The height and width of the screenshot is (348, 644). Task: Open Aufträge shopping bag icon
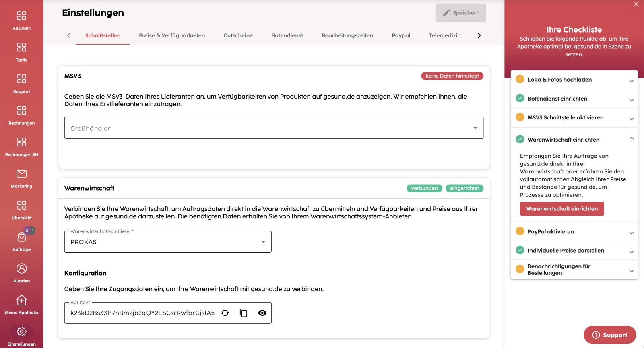coord(22,237)
